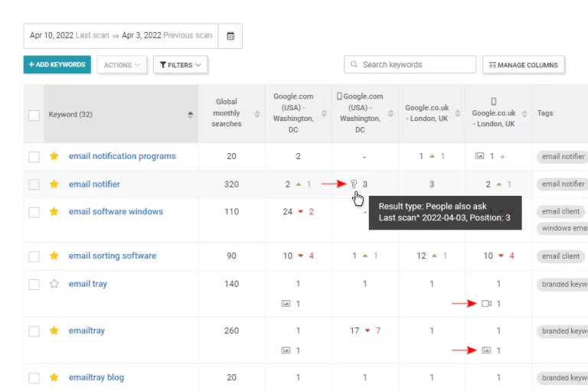Image resolution: width=588 pixels, height=391 pixels.
Task: Click branded keyword tag in email tray row
Action: pyautogui.click(x=563, y=284)
